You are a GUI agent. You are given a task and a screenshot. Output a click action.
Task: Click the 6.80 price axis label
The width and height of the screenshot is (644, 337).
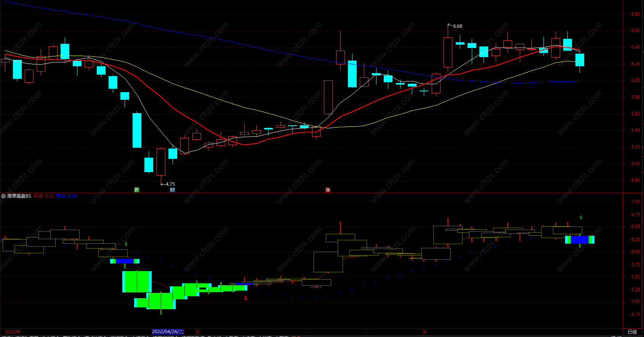636,14
